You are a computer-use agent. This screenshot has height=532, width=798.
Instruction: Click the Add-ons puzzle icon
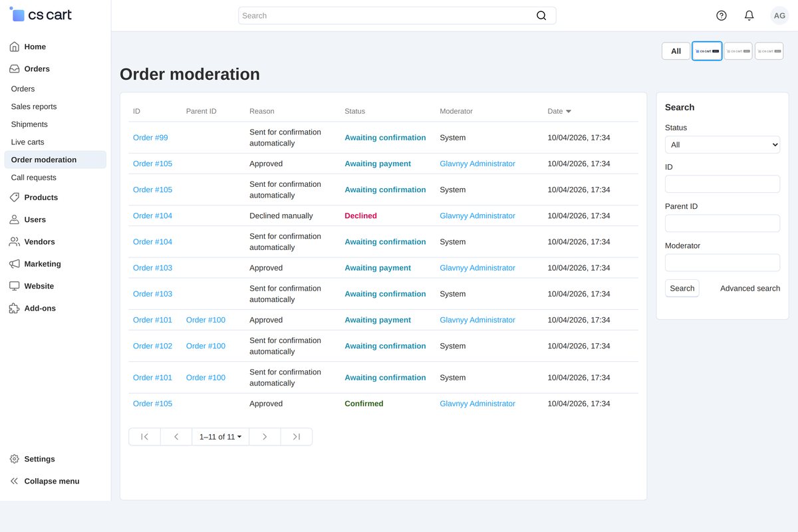(x=14, y=308)
